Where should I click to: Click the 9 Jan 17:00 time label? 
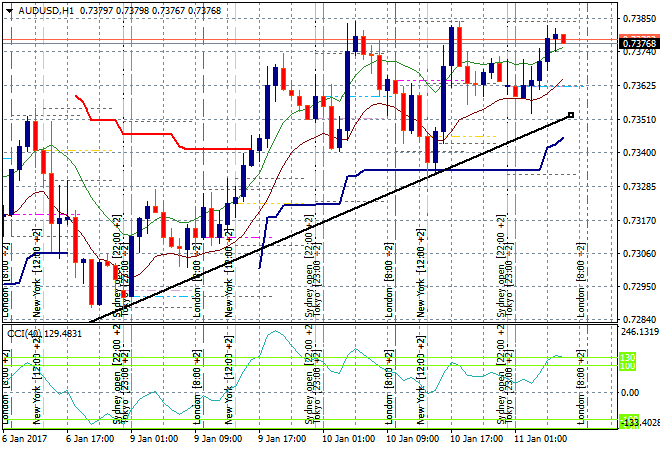pyautogui.click(x=282, y=439)
